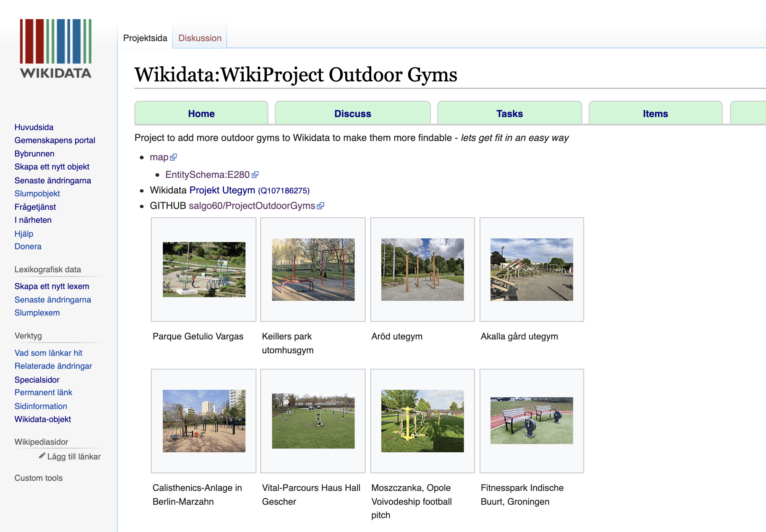
Task: Switch to the Tasks project tab
Action: [509, 114]
